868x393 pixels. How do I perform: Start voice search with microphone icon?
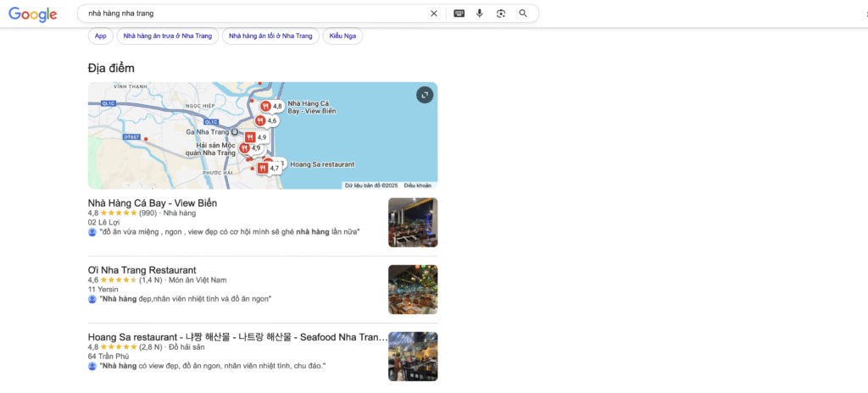point(480,14)
